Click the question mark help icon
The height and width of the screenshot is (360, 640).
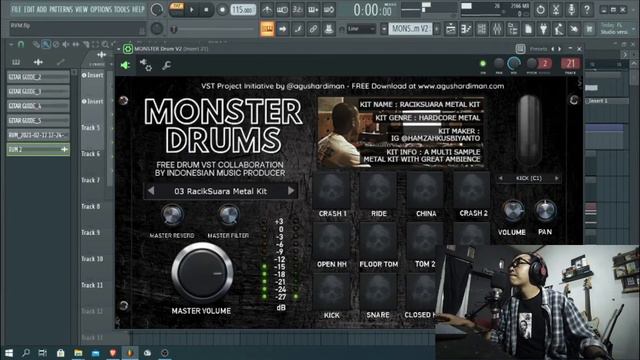coord(587,9)
